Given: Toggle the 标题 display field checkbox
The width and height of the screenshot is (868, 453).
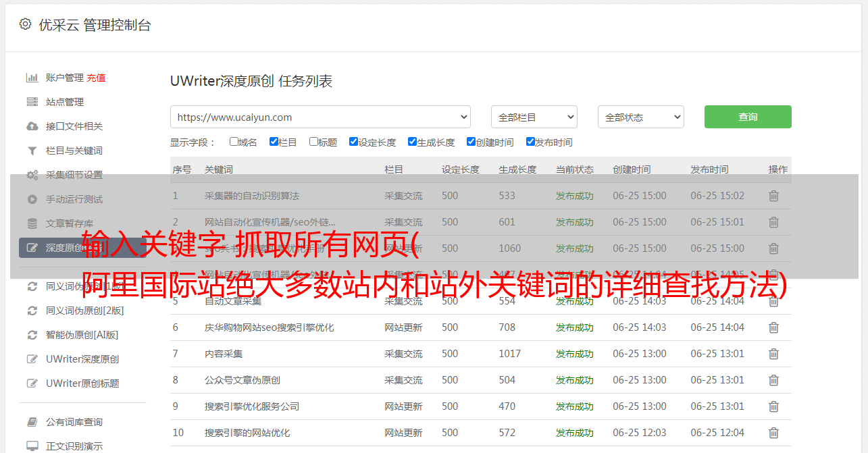Looking at the screenshot, I should 313,142.
